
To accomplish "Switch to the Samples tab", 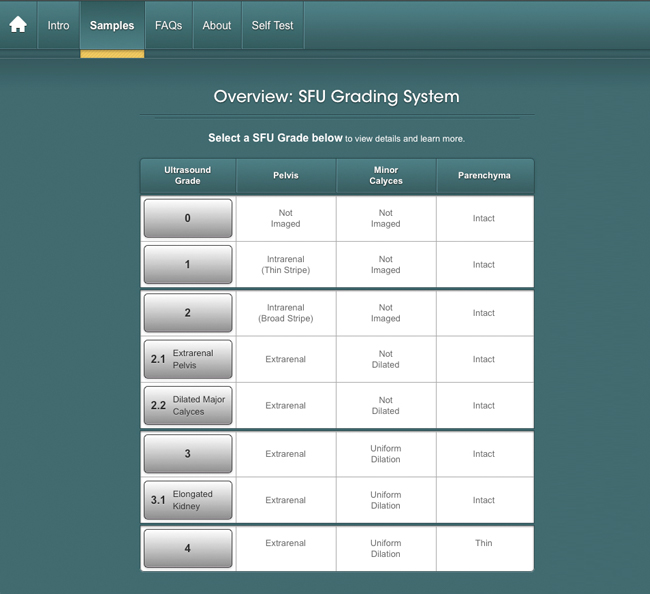I will (112, 25).
